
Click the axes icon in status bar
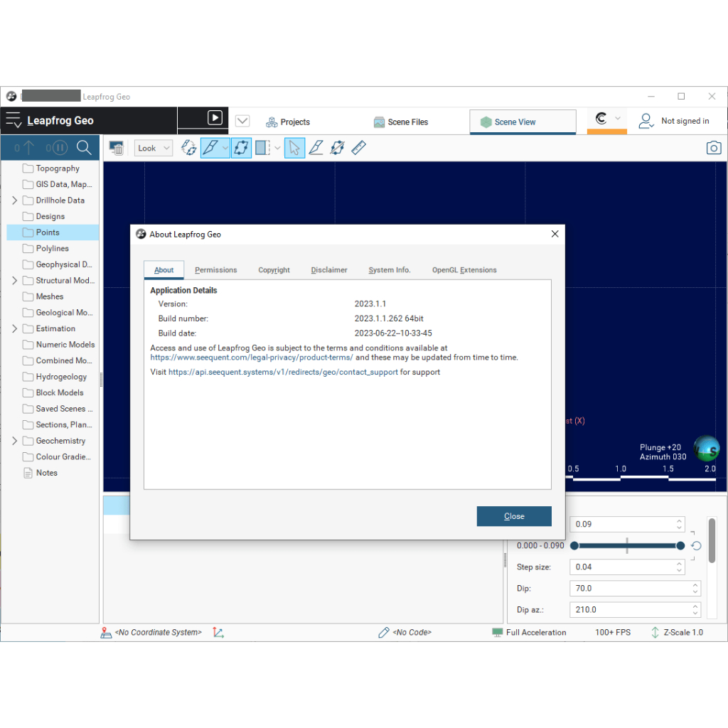pyautogui.click(x=218, y=632)
